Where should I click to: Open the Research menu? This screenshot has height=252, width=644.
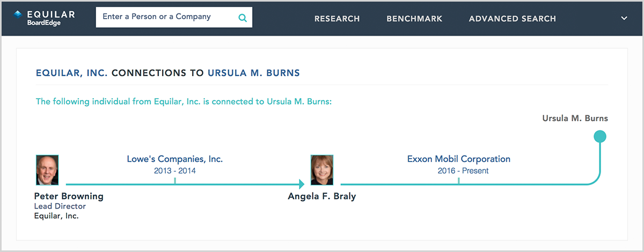[x=337, y=19]
